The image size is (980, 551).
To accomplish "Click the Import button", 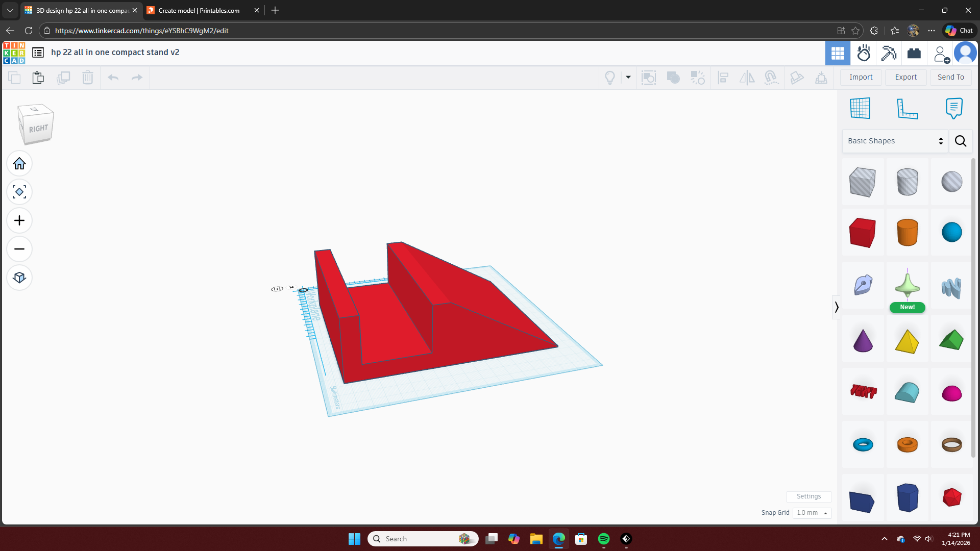I will 861,77.
